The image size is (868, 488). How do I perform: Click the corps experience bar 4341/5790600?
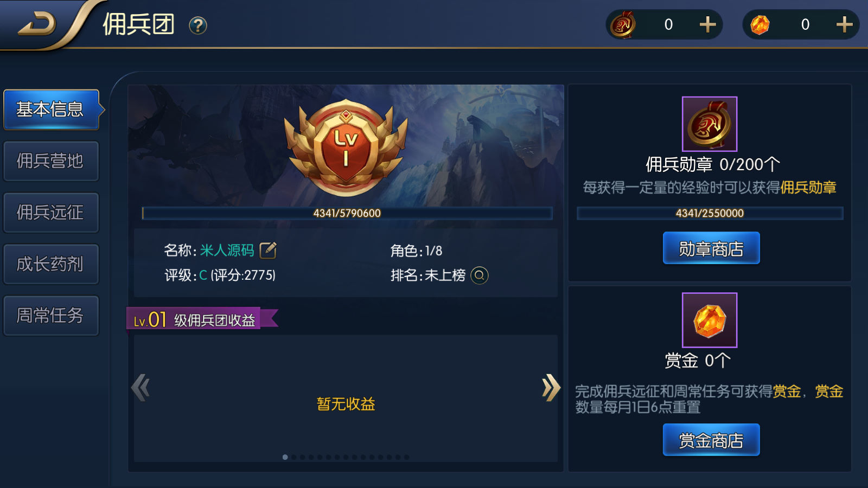pyautogui.click(x=347, y=213)
